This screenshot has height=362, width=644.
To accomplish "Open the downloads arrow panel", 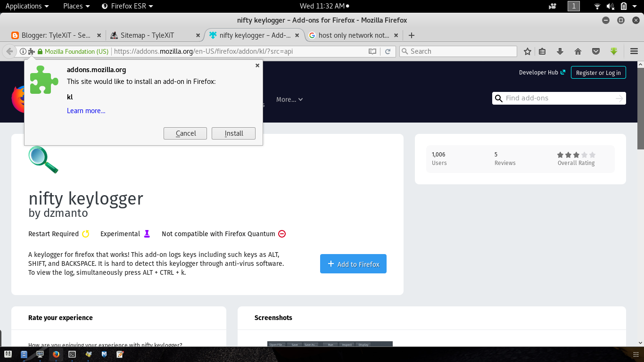I will pos(560,51).
